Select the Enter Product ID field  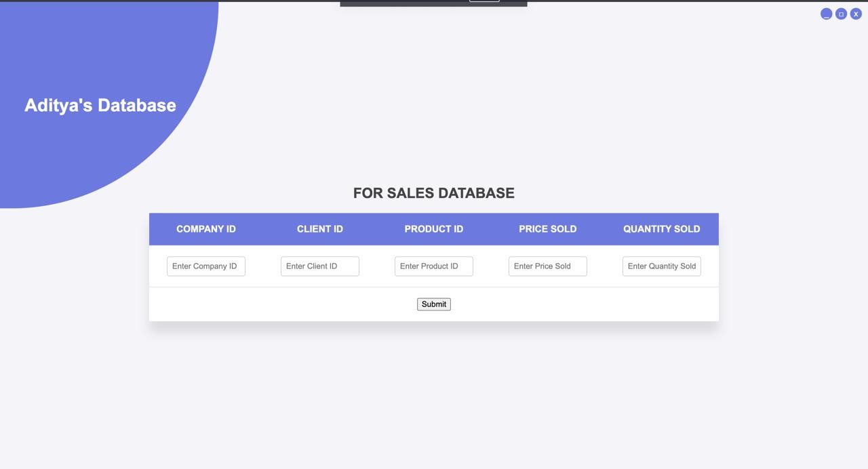pos(434,266)
